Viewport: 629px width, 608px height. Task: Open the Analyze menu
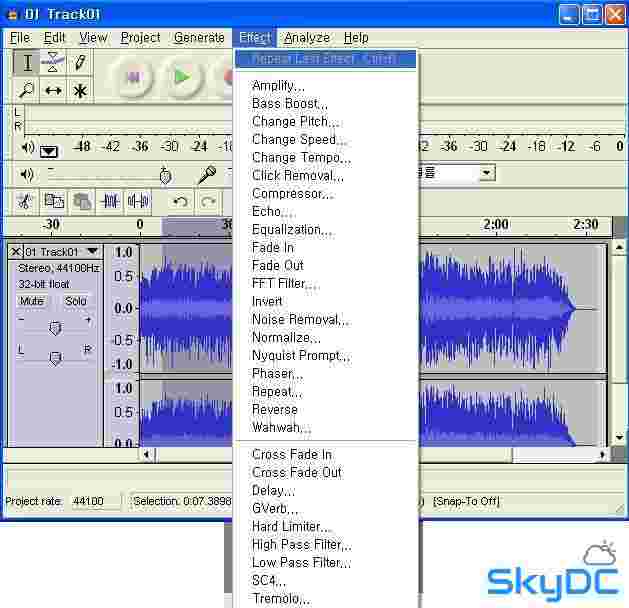(x=307, y=38)
